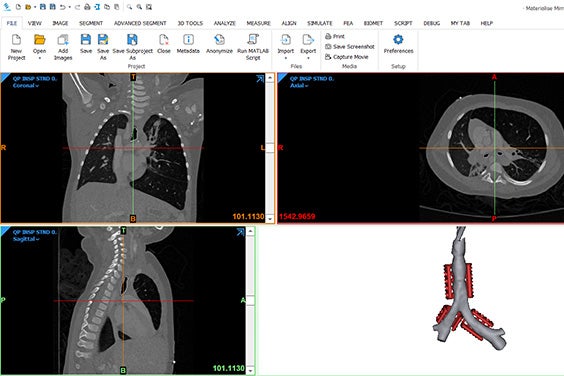Open the HELP tab
The image size is (564, 376).
click(x=487, y=23)
